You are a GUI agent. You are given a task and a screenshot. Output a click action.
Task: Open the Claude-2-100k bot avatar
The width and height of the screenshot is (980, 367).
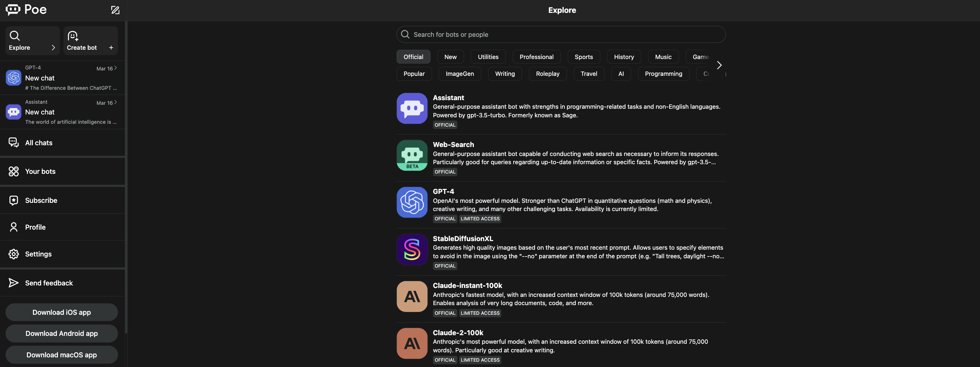click(412, 343)
